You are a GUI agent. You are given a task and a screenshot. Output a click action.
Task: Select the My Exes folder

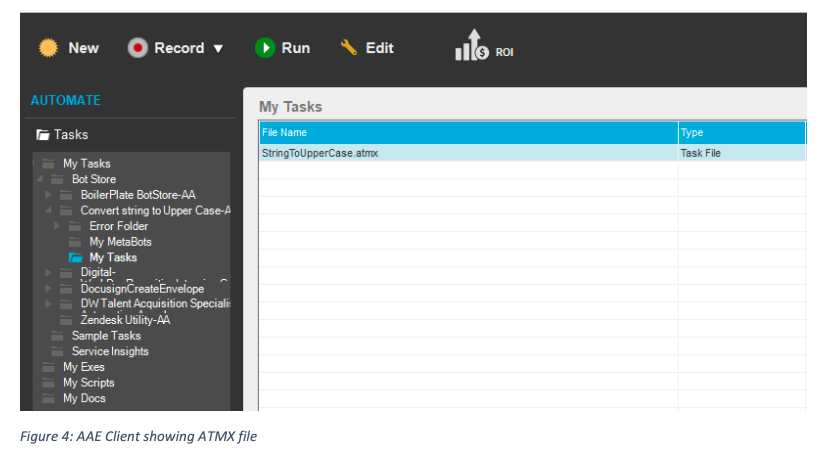(x=84, y=367)
